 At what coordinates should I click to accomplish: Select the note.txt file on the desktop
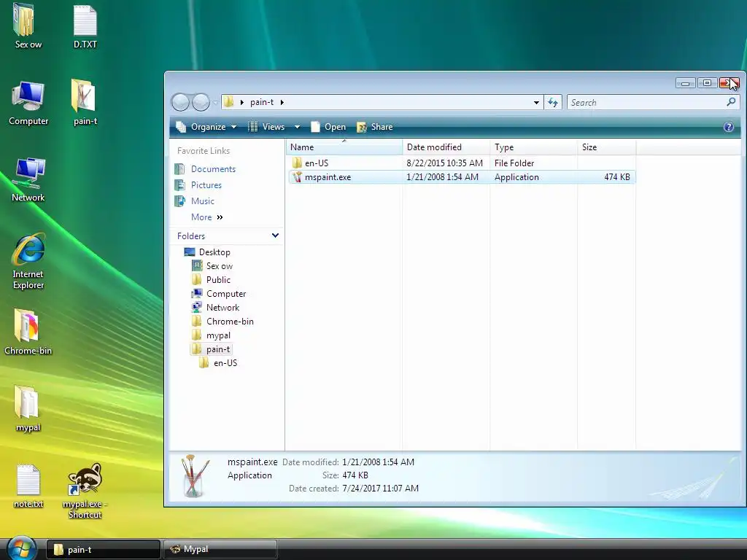[x=28, y=485]
